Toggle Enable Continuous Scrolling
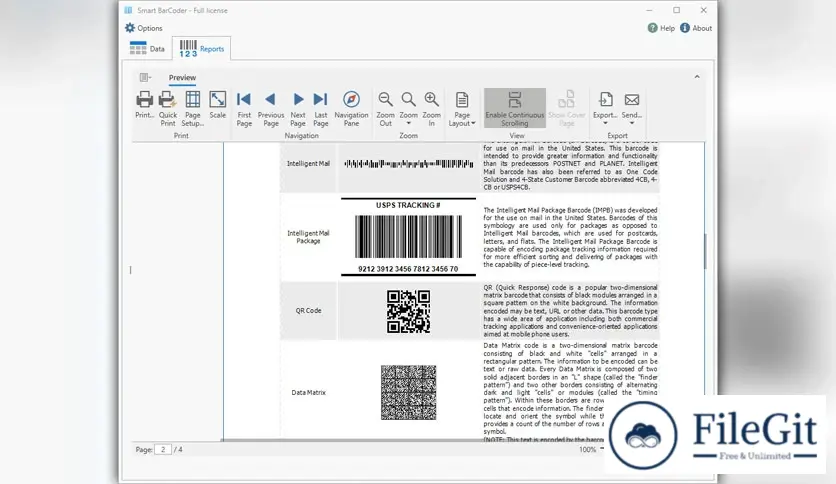The width and height of the screenshot is (836, 484). 515,108
